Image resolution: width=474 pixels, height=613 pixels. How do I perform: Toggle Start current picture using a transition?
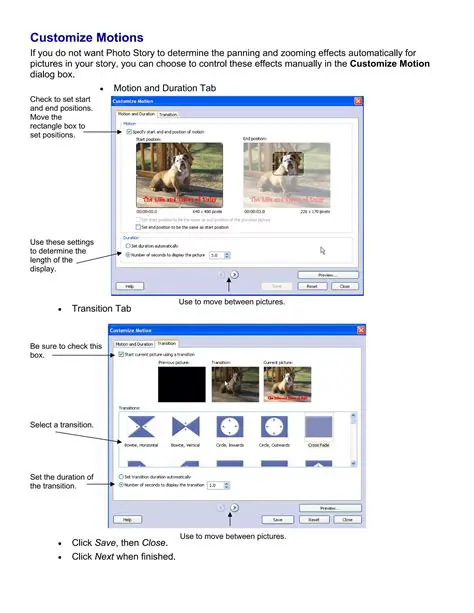(121, 355)
